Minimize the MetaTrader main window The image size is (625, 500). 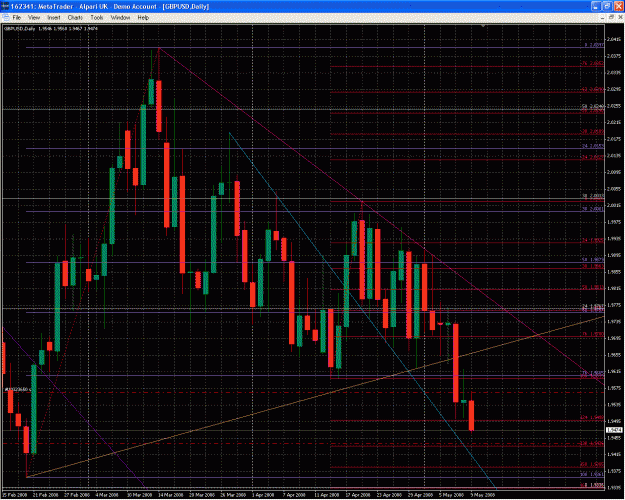coord(596,6)
